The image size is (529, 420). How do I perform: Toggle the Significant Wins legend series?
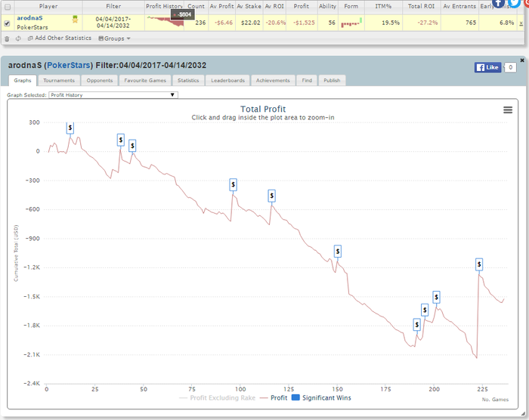point(321,398)
